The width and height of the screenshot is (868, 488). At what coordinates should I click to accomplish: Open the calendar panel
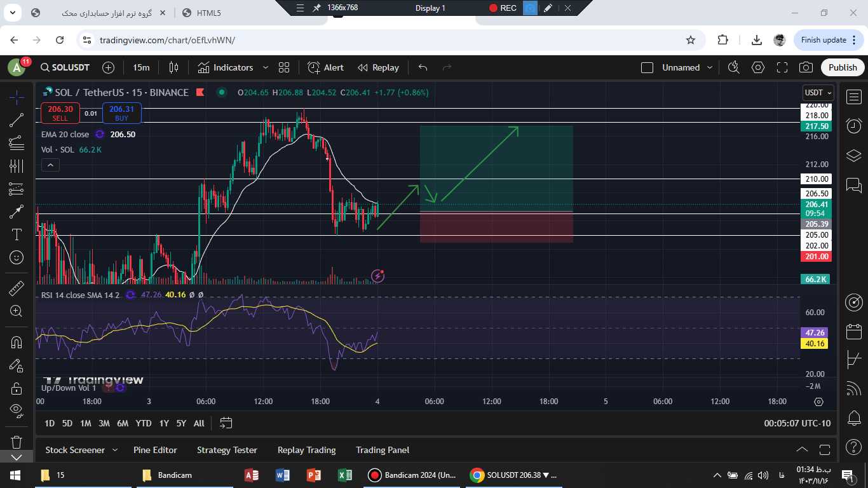tap(853, 332)
